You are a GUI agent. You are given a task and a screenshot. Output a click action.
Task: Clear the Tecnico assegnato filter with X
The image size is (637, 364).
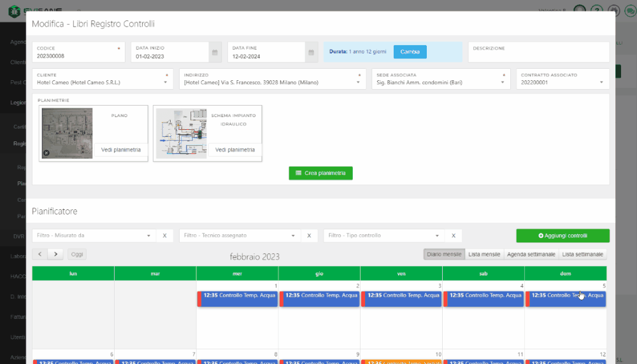click(309, 235)
